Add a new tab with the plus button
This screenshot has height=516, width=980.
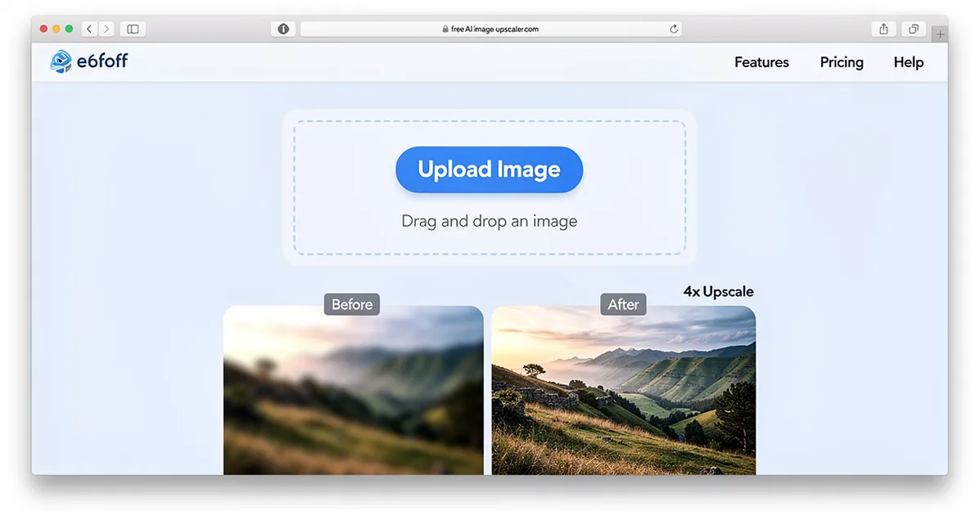(x=939, y=34)
